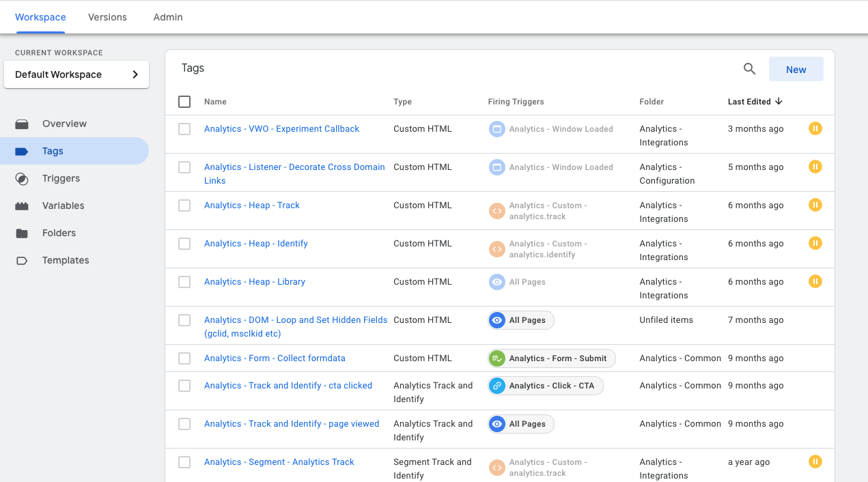
Task: Check the Decorate Cross Domain Links tag
Action: (184, 167)
